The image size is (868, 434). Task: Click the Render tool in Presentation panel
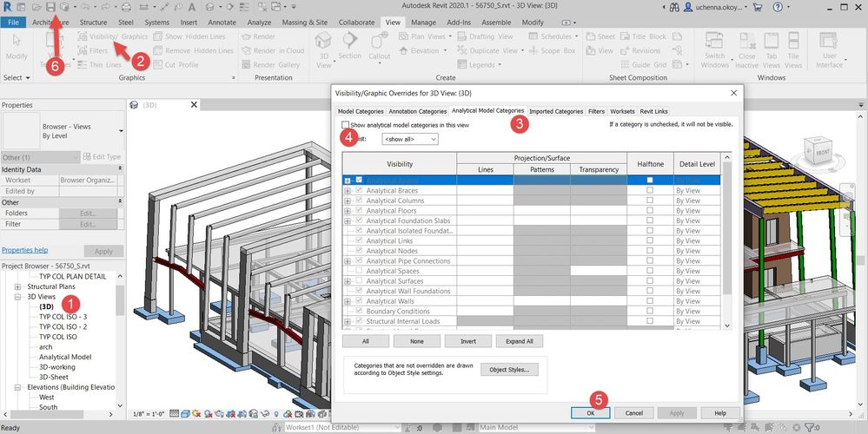(257, 36)
